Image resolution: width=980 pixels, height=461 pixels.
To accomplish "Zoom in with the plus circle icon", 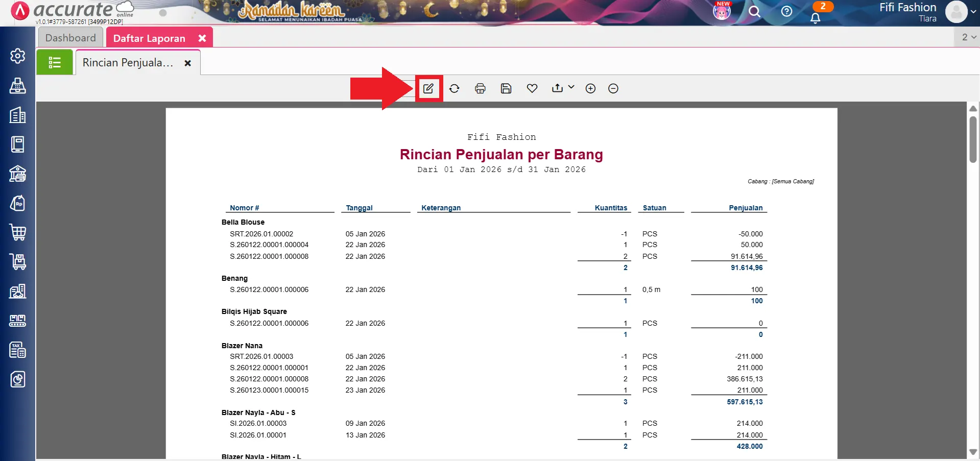I will tap(590, 88).
